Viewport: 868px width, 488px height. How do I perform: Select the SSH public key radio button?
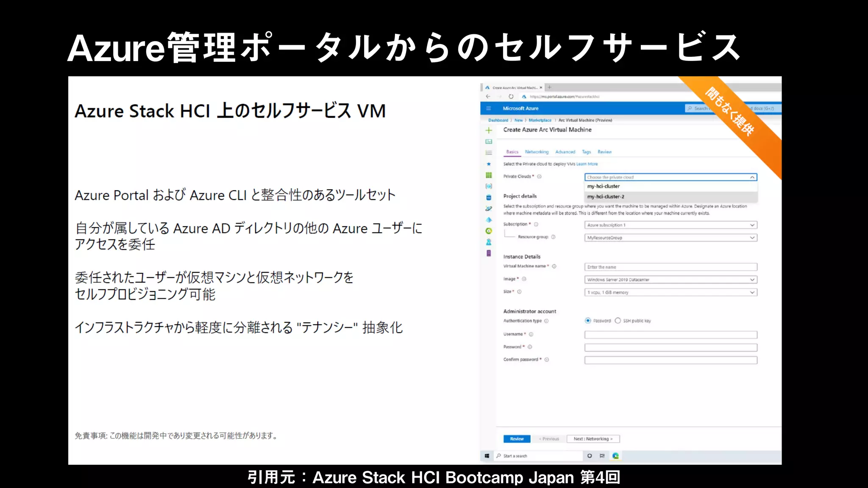click(618, 321)
